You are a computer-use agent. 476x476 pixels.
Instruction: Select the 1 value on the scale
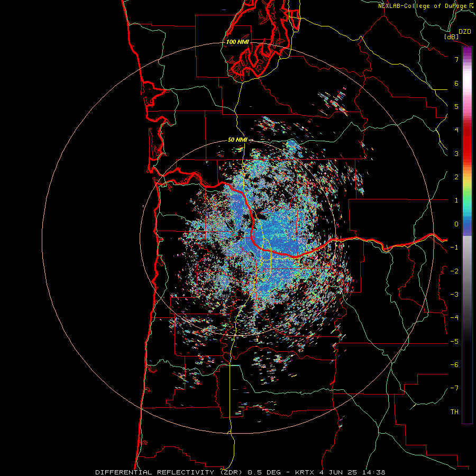point(456,200)
